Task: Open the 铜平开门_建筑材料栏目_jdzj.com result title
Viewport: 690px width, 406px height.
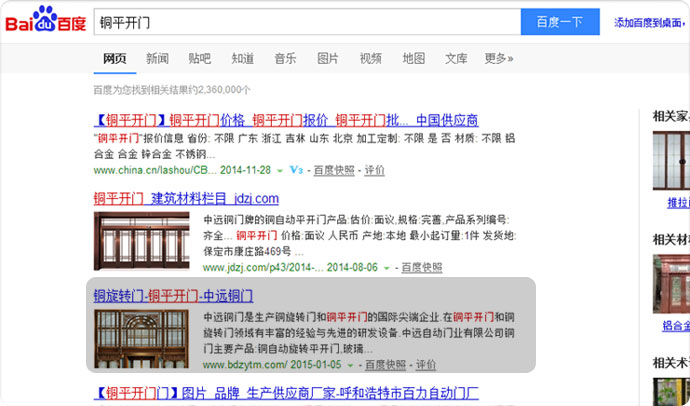Action: 186,199
